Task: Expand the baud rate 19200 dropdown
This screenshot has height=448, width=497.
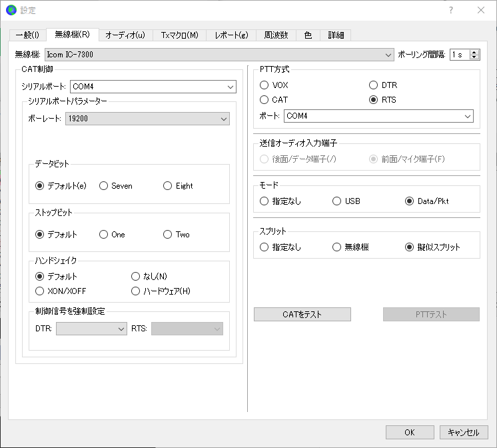Action: click(x=147, y=119)
